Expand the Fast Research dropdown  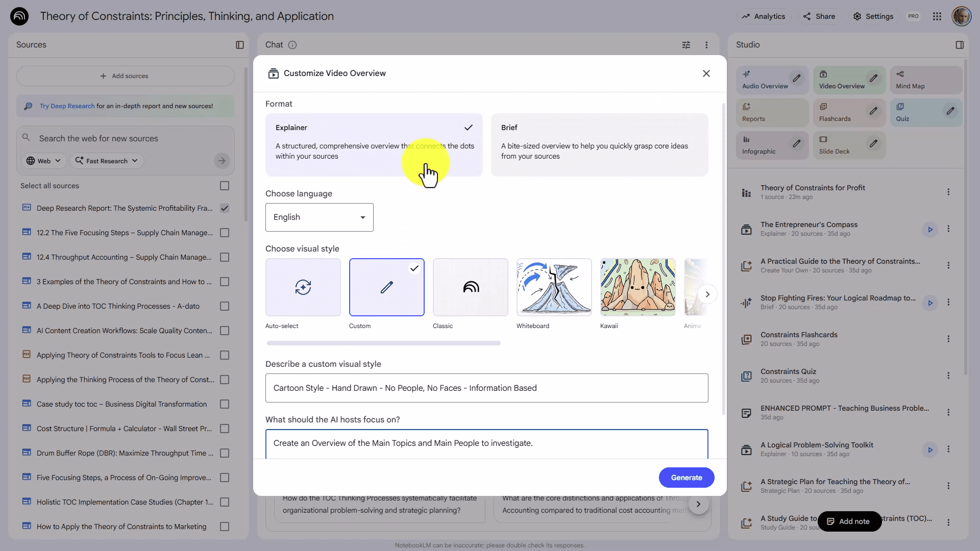click(107, 161)
